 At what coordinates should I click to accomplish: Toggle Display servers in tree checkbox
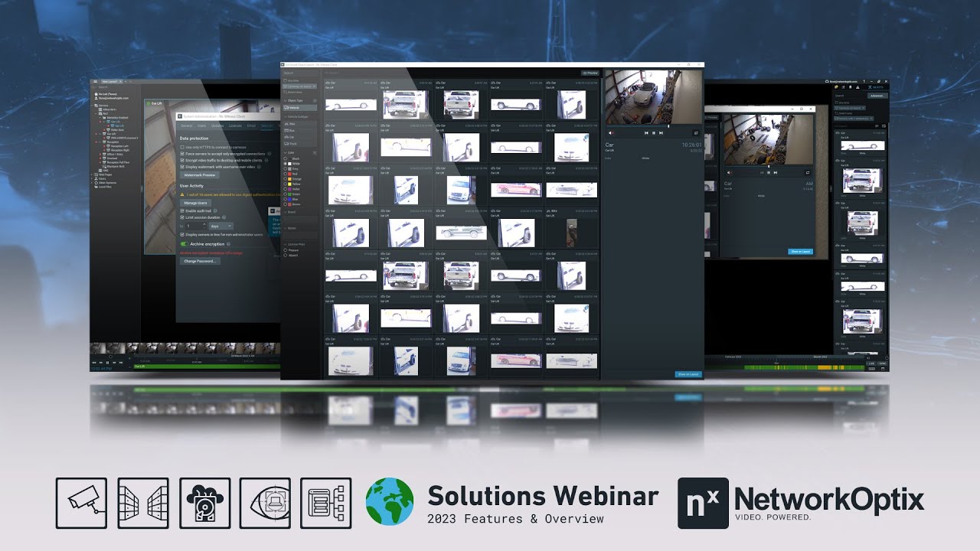pyautogui.click(x=182, y=234)
